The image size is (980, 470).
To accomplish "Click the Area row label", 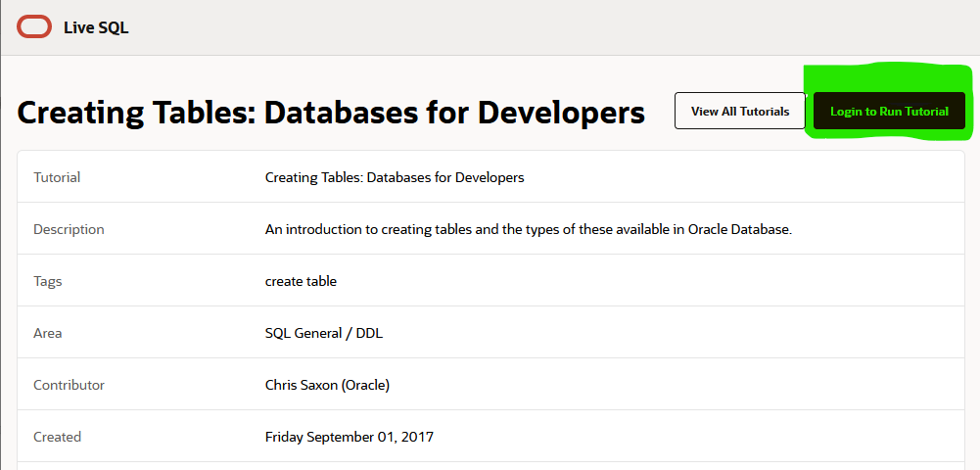I will click(x=48, y=333).
